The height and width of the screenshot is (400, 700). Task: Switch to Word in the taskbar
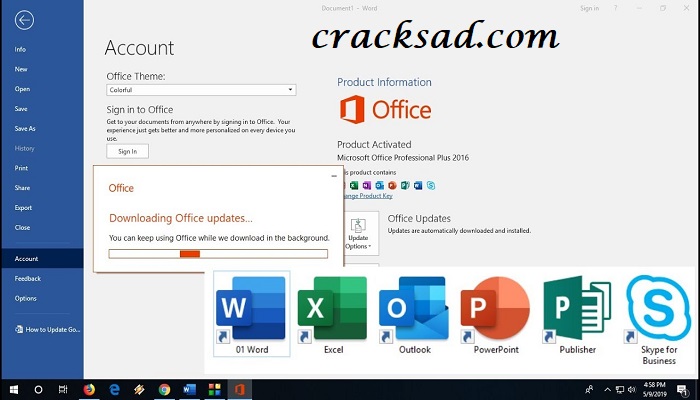pyautogui.click(x=189, y=389)
